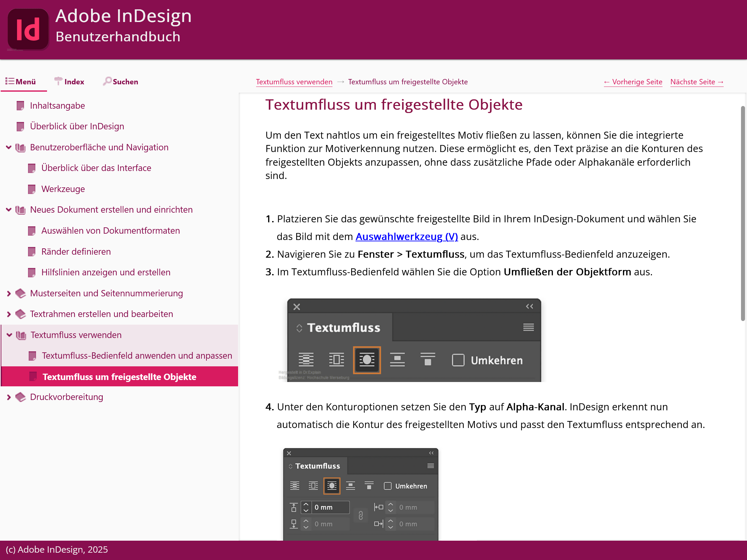Click the bottom offset 0 mm field
The height and width of the screenshot is (560, 747).
click(x=330, y=524)
